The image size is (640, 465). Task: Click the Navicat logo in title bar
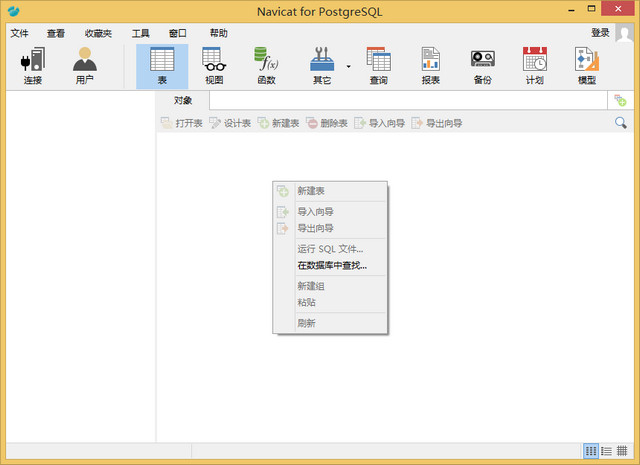pyautogui.click(x=13, y=11)
